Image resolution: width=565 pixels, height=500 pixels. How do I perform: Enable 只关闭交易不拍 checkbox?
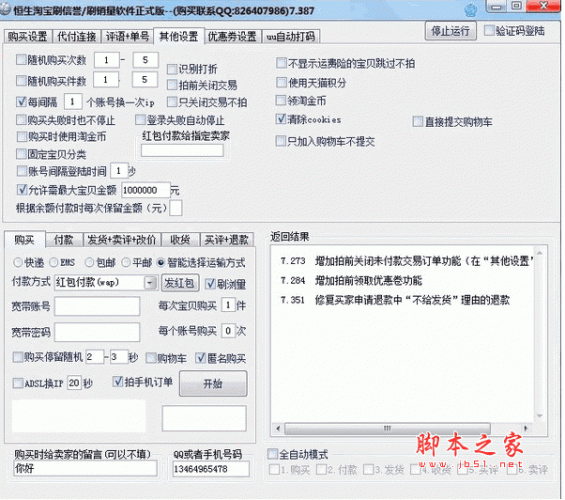[x=172, y=102]
